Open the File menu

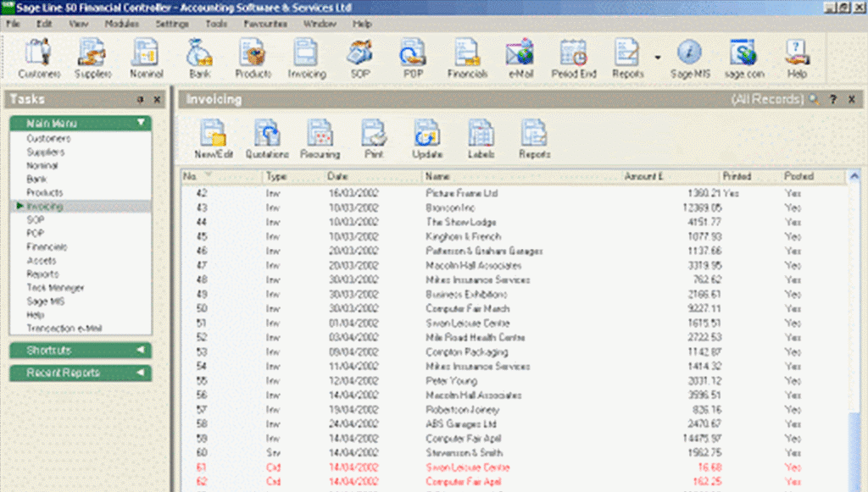pyautogui.click(x=13, y=24)
